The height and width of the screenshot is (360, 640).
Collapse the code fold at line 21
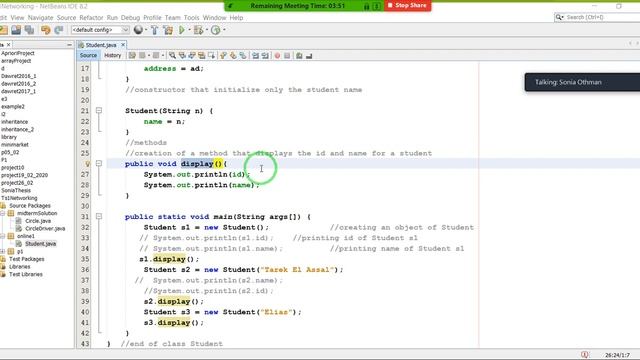tap(99, 111)
